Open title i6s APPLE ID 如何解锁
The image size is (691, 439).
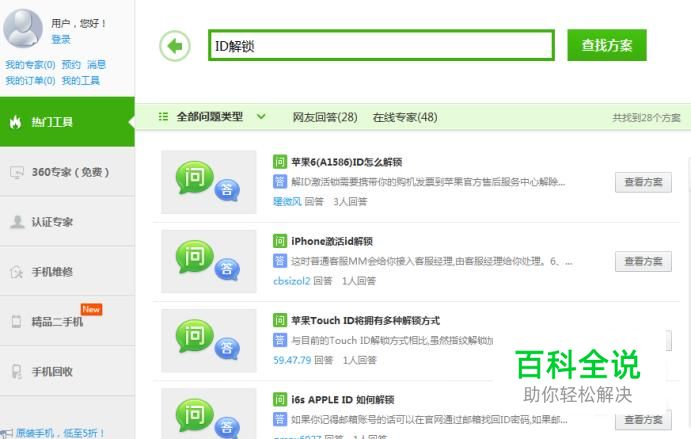[342, 400]
